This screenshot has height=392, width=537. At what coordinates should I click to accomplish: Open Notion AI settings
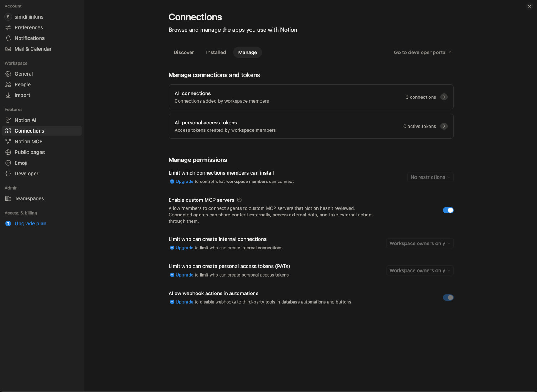click(x=42, y=120)
